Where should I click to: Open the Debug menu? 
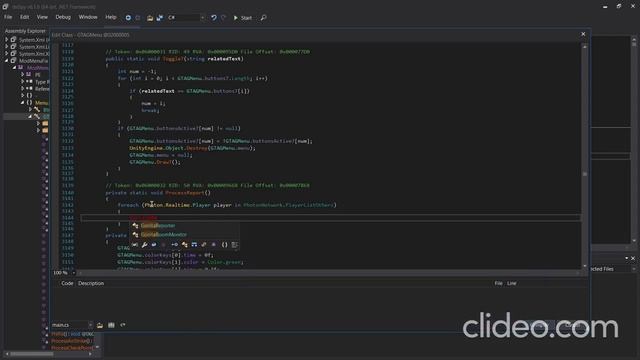(63, 17)
